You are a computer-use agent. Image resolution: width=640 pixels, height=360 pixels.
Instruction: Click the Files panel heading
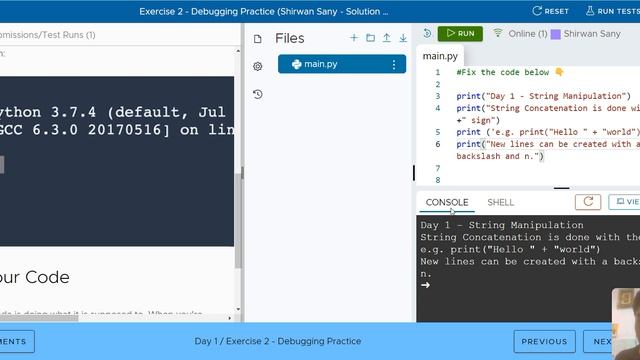(290, 38)
